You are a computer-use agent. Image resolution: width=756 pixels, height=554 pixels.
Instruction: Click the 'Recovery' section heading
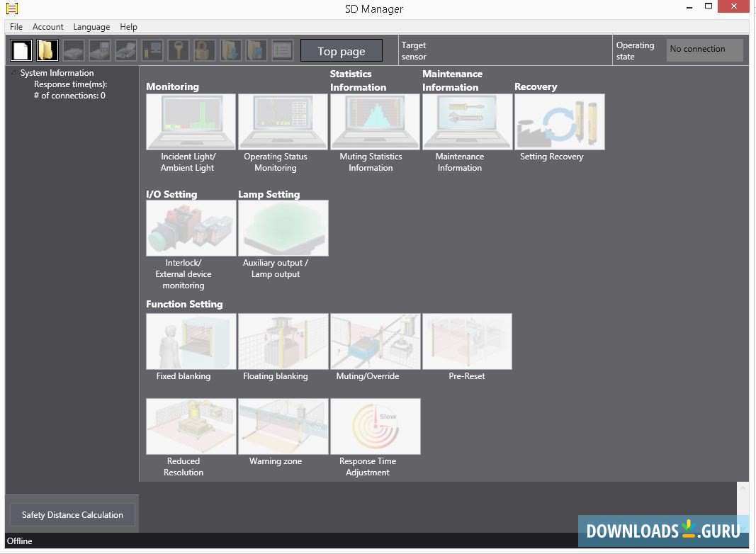pos(536,87)
